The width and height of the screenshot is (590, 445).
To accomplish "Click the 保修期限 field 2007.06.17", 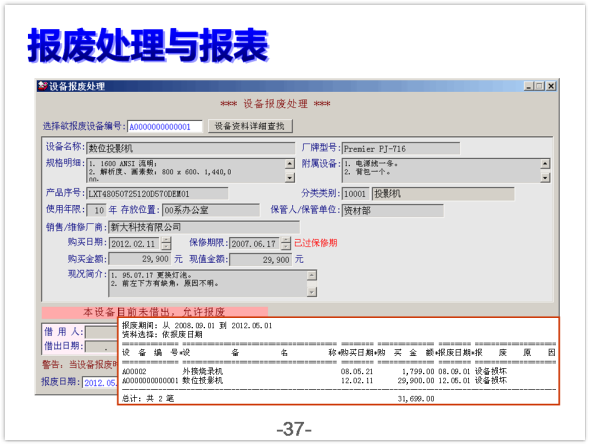I will (254, 243).
